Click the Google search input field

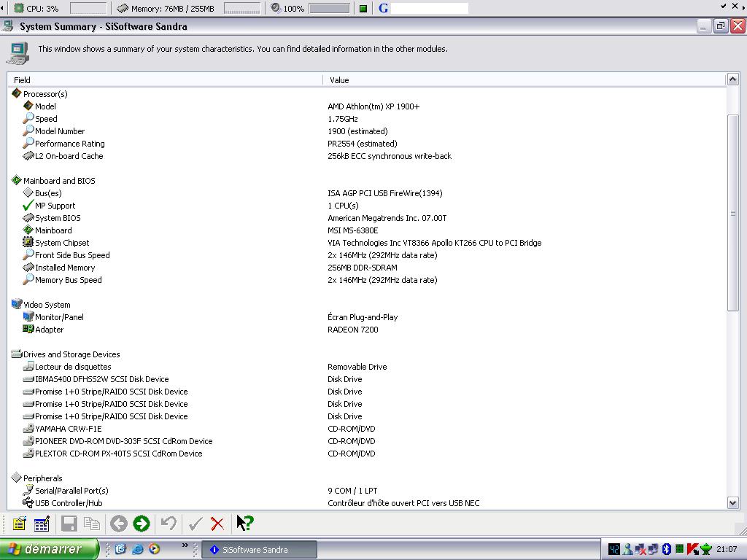(x=429, y=8)
